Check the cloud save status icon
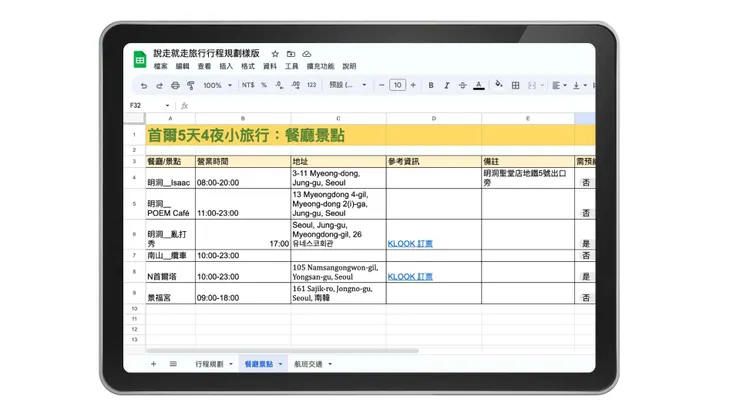740x416 pixels. [x=307, y=54]
